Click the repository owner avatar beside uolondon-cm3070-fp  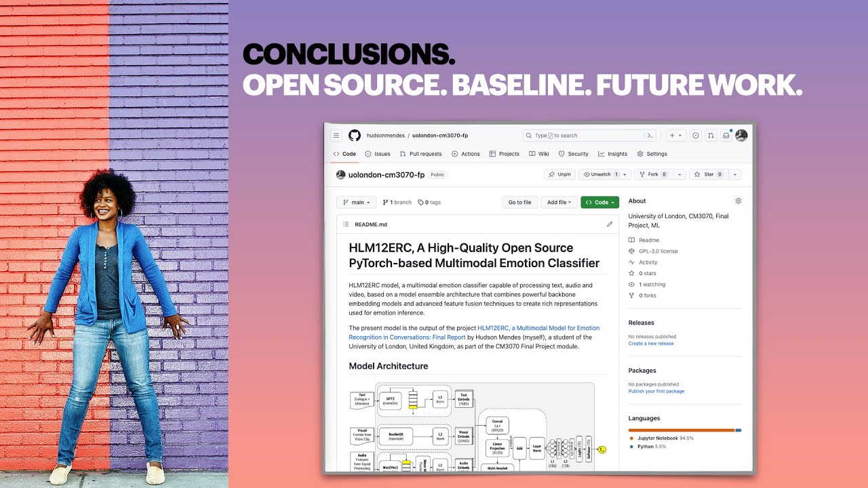(x=341, y=175)
